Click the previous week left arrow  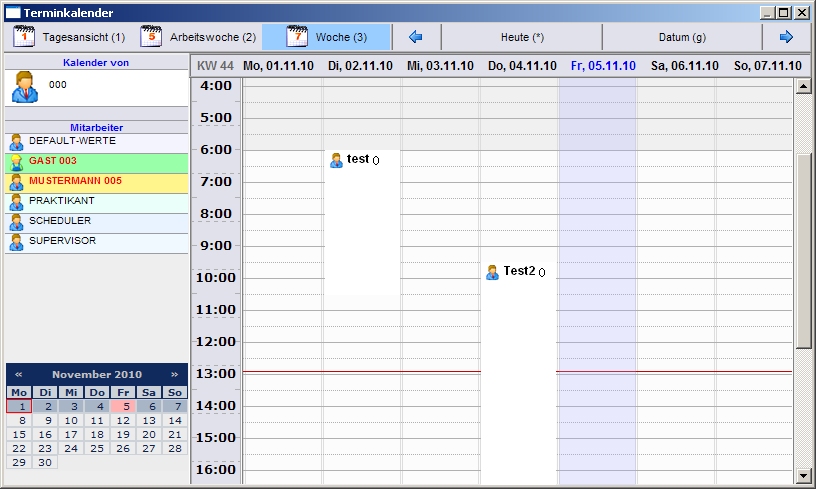coord(416,37)
